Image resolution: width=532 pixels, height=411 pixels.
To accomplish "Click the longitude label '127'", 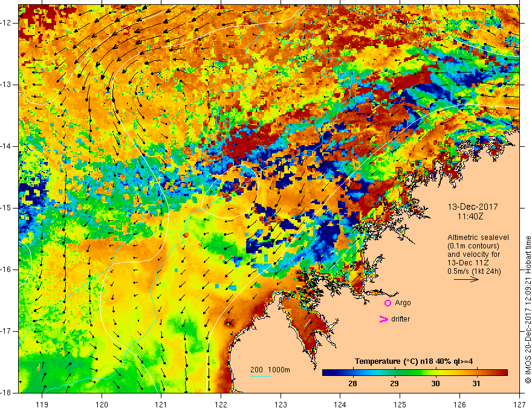I will [519, 404].
